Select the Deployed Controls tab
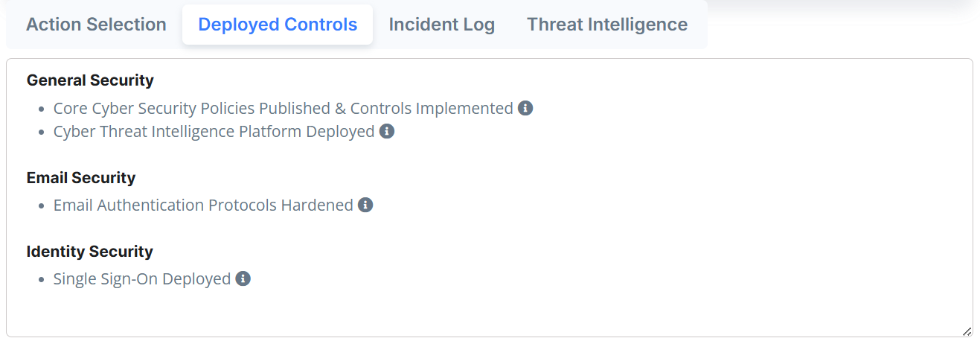 click(278, 25)
